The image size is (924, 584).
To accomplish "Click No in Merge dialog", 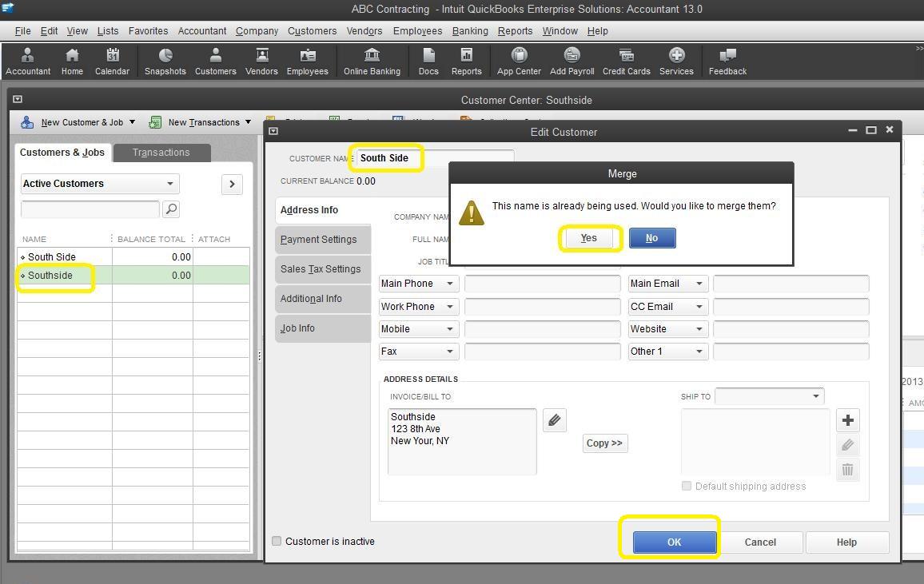I will 651,238.
